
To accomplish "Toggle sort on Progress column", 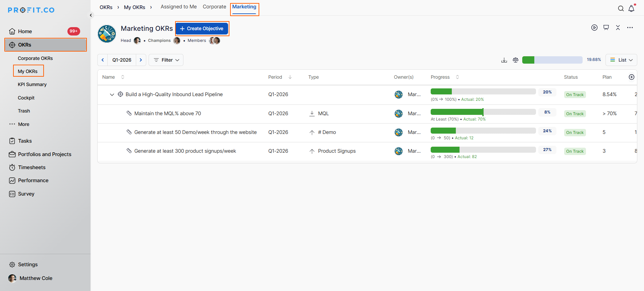I will click(x=457, y=77).
